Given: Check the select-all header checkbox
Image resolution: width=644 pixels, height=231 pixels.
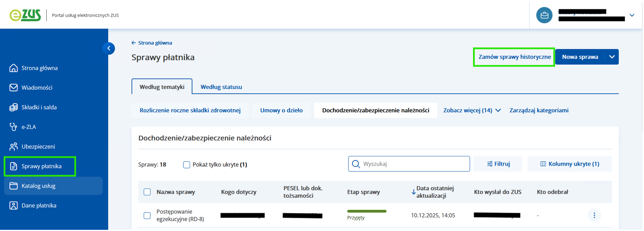Looking at the screenshot, I should click(x=147, y=192).
